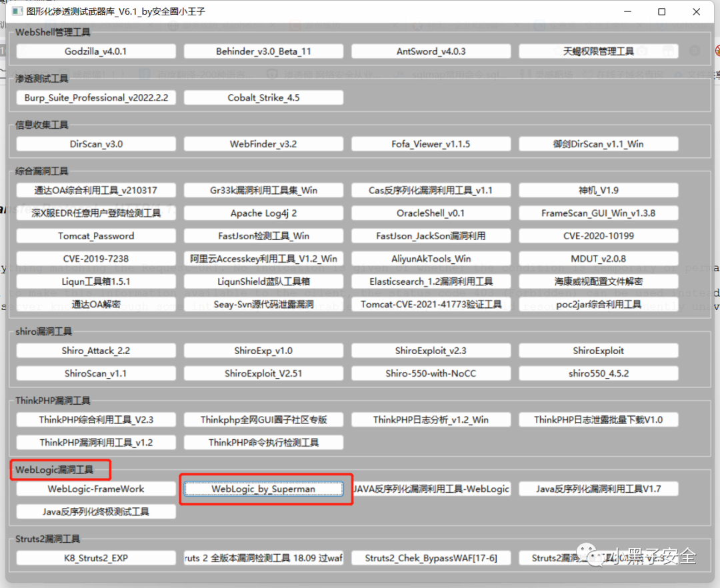Launch Gr33k漏洞利用工具集_Win

(263, 191)
